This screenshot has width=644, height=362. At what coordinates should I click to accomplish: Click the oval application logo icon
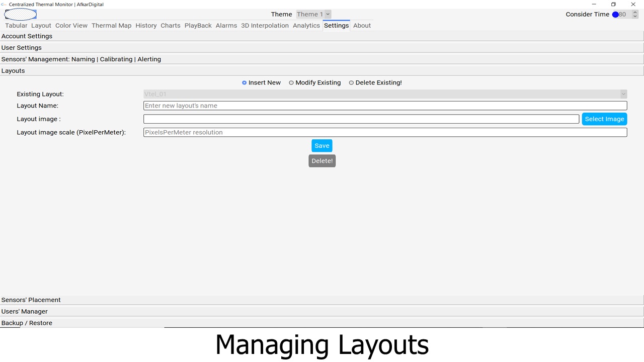coord(20,15)
